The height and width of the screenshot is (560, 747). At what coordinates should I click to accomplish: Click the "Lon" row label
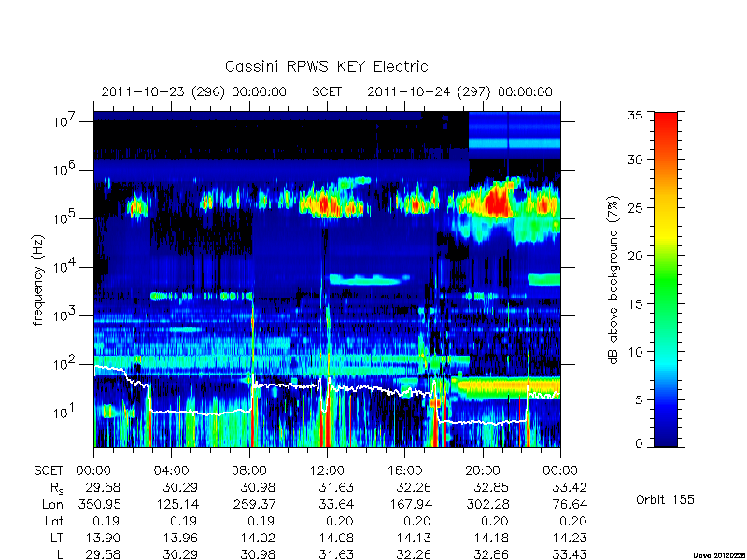52,504
